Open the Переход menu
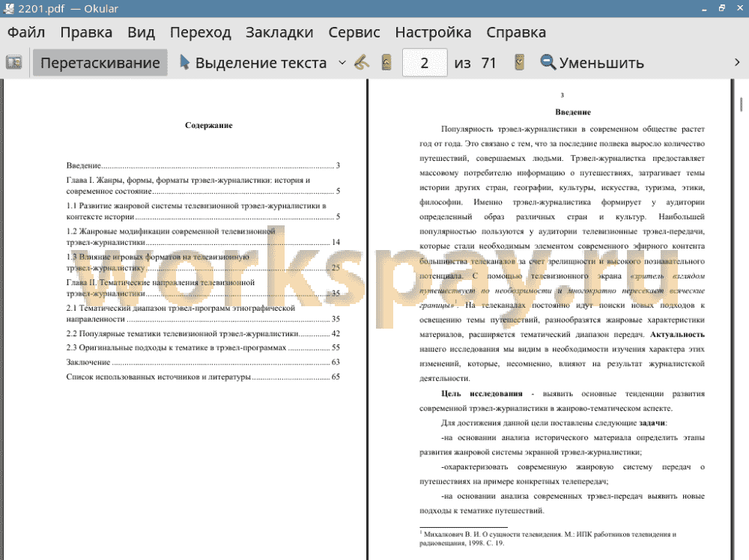Image resolution: width=749 pixels, height=560 pixels. coord(200,32)
